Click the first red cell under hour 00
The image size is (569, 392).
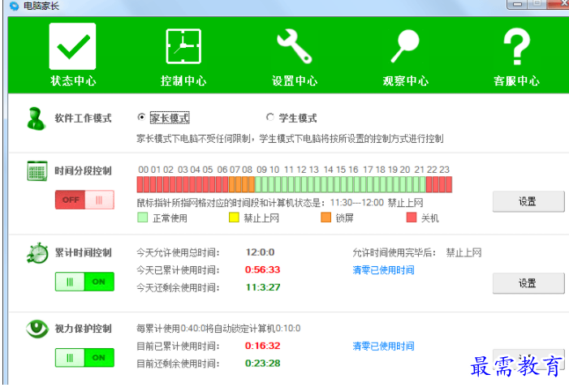(140, 184)
